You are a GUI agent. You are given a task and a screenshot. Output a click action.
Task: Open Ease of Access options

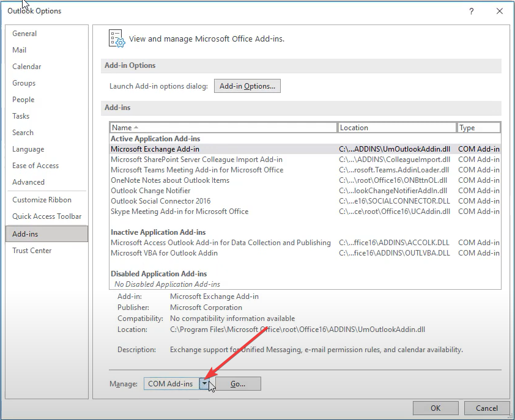point(47,166)
